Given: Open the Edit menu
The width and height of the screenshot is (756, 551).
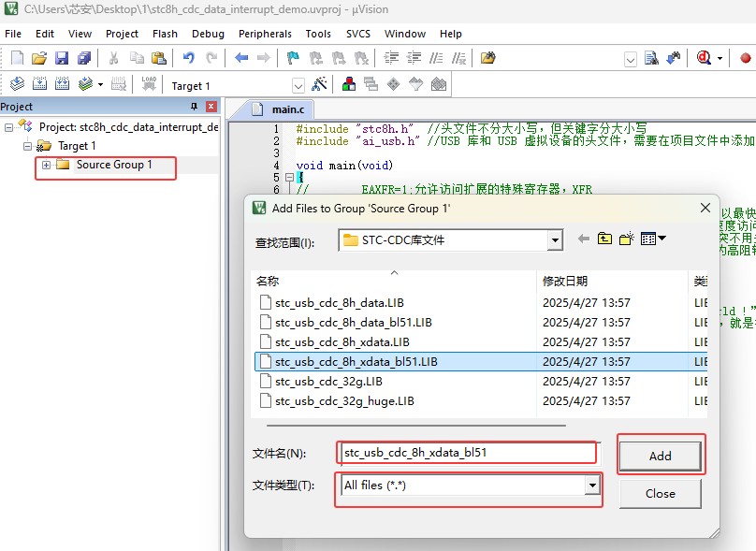Looking at the screenshot, I should pyautogui.click(x=44, y=34).
